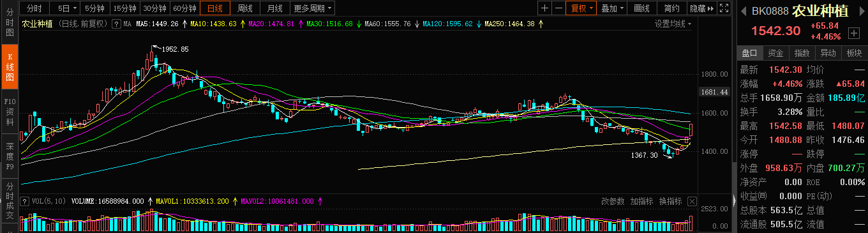The width and height of the screenshot is (868, 233).
Task: Toggle 简约 simplified view
Action: (x=672, y=8)
